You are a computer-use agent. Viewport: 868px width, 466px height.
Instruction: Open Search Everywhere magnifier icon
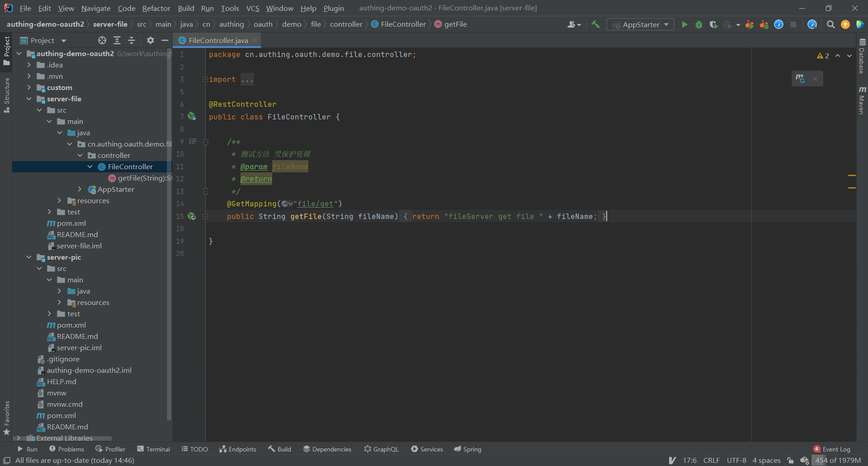tap(830, 24)
